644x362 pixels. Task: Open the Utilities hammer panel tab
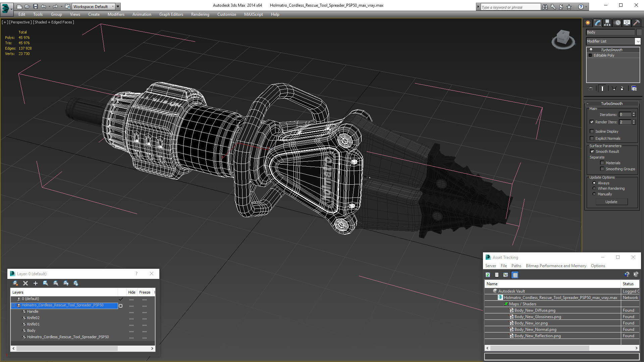(x=636, y=23)
